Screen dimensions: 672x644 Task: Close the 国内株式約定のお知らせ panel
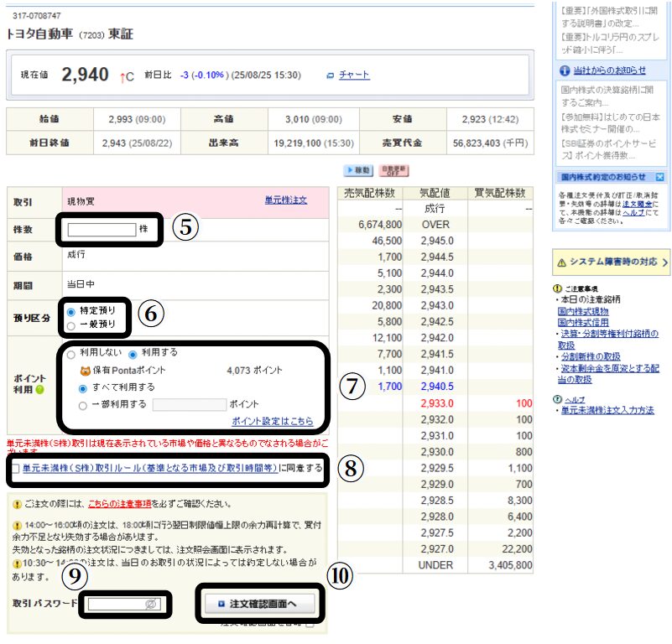[659, 177]
